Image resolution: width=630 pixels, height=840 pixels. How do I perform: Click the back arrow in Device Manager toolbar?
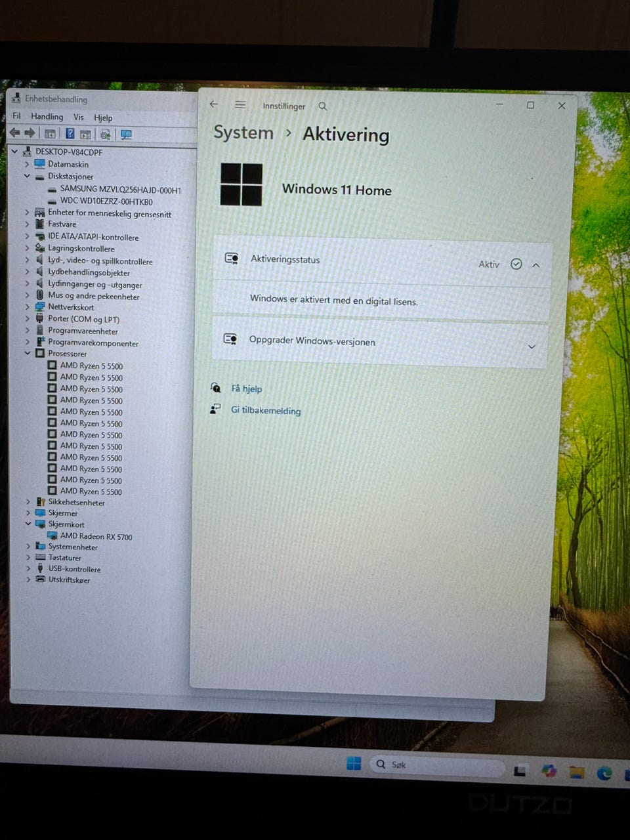pos(14,133)
